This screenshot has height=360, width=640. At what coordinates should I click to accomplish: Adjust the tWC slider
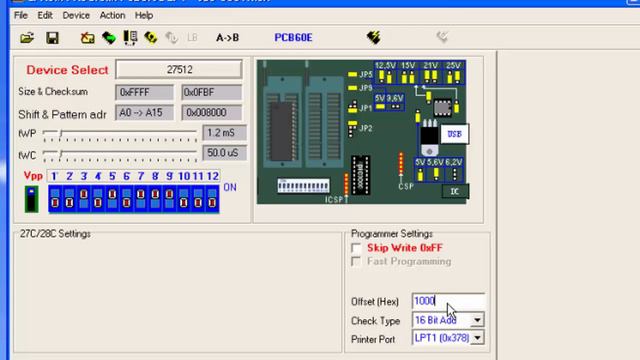click(120, 155)
